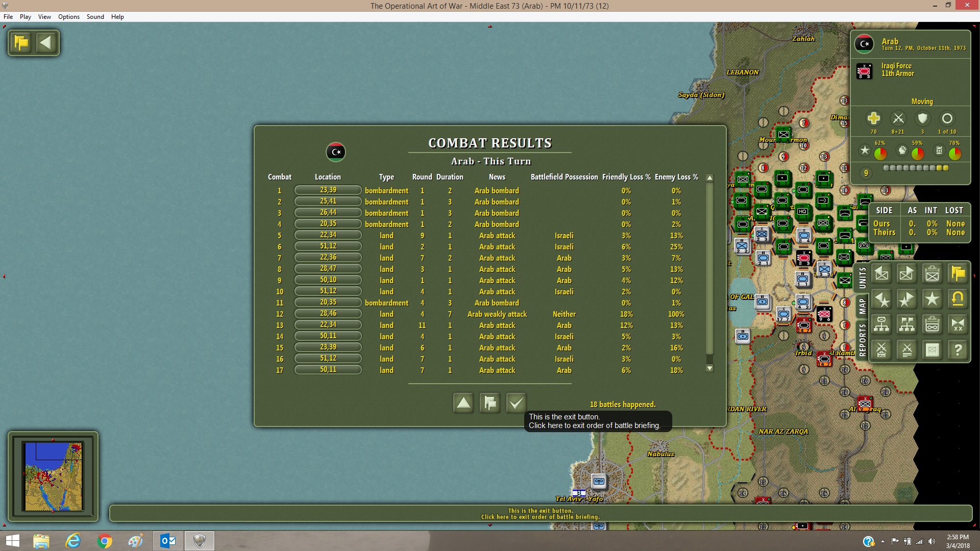Open the Windows Start menu
Image resolution: width=980 pixels, height=551 pixels.
[x=12, y=541]
